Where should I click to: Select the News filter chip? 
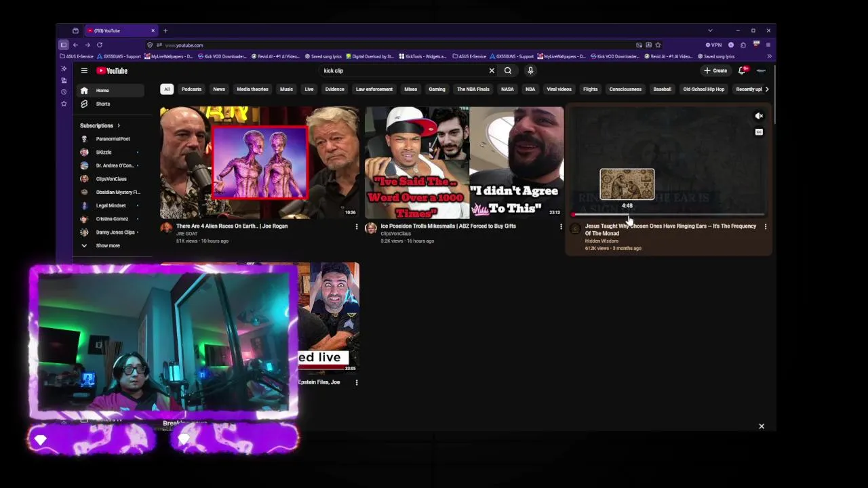coord(219,89)
